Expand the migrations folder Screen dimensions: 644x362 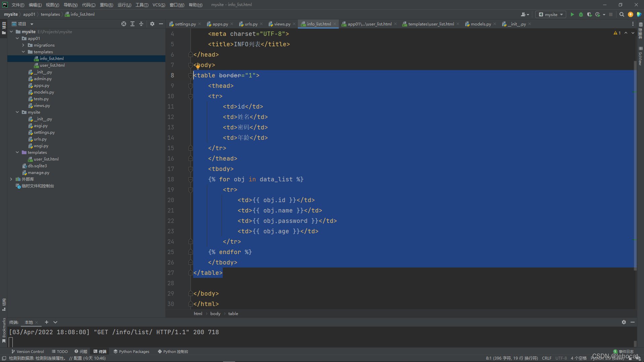[23, 45]
